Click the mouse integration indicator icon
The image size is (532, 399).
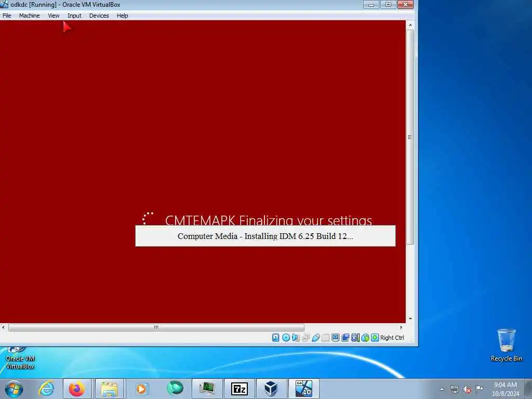click(x=365, y=338)
